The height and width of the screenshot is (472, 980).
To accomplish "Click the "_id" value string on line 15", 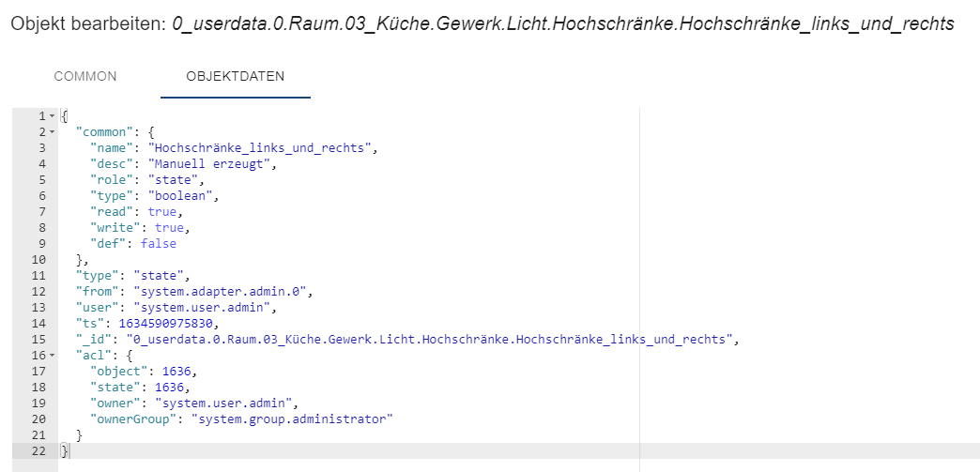I will 429,340.
